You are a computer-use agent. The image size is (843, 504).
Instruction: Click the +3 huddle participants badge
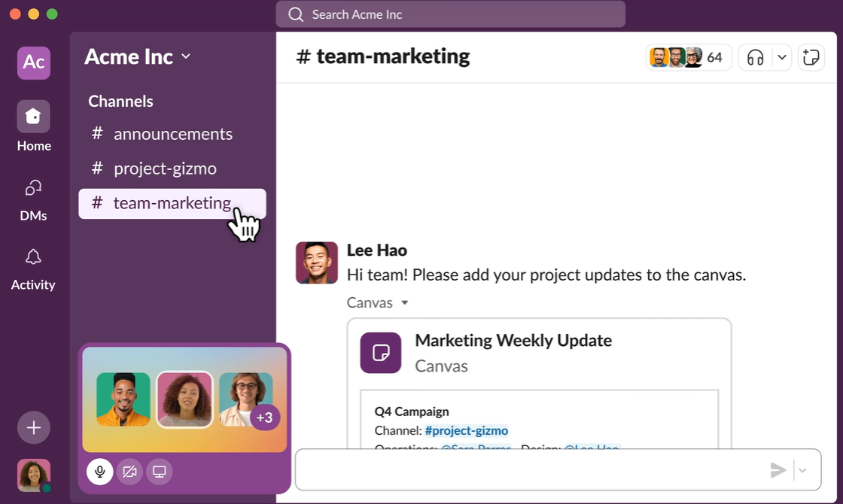point(264,417)
